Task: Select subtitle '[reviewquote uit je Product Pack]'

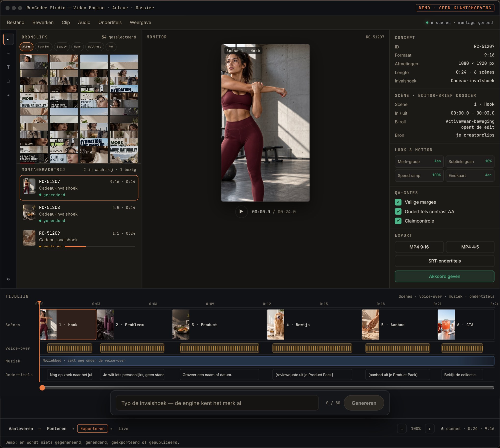Action: (x=312, y=375)
